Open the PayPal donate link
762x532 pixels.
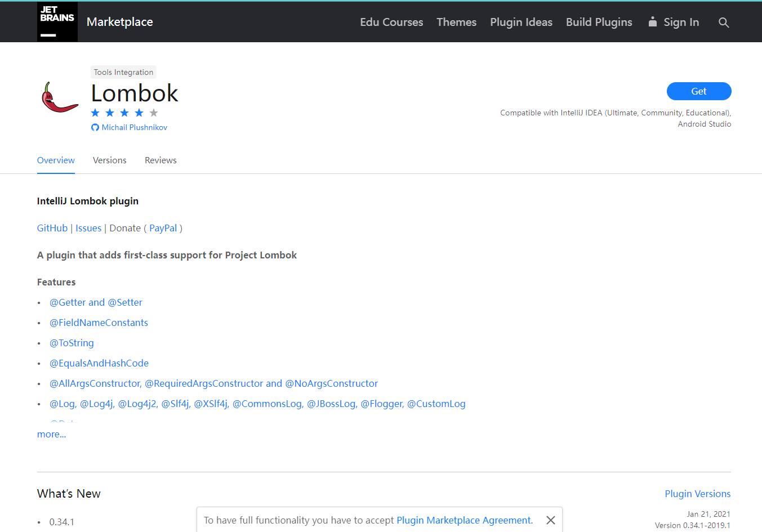(x=163, y=228)
